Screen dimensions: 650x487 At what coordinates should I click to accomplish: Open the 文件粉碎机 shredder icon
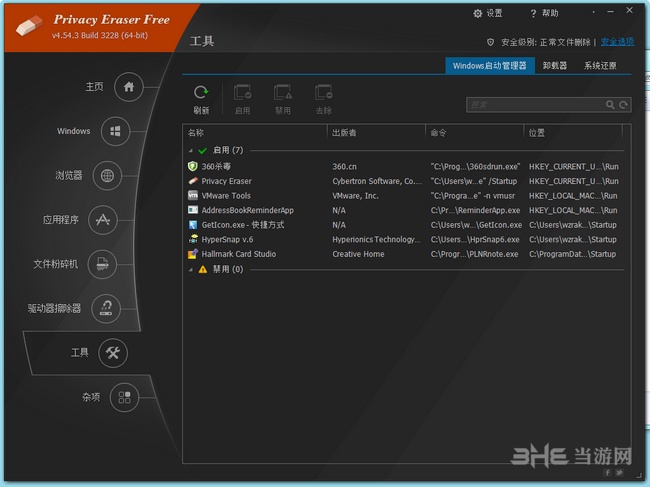coord(102,264)
